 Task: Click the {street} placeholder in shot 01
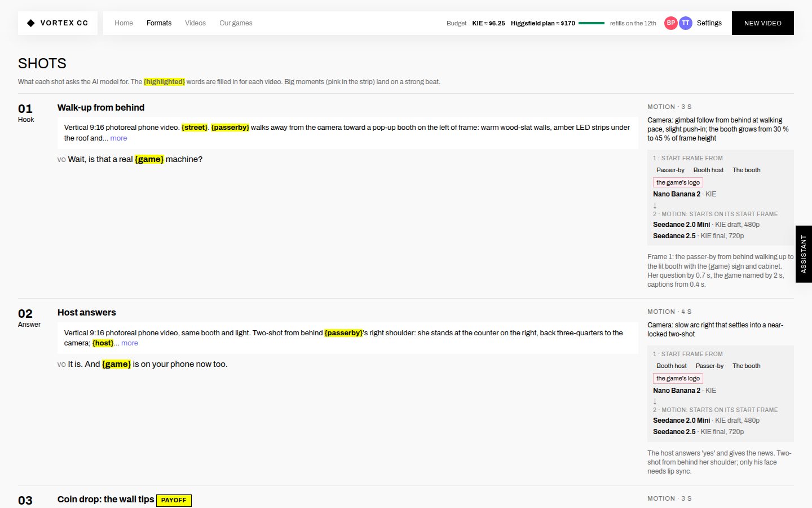(195, 128)
